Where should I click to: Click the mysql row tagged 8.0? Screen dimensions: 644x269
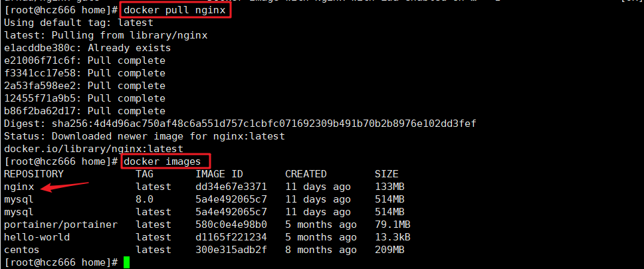(x=204, y=199)
